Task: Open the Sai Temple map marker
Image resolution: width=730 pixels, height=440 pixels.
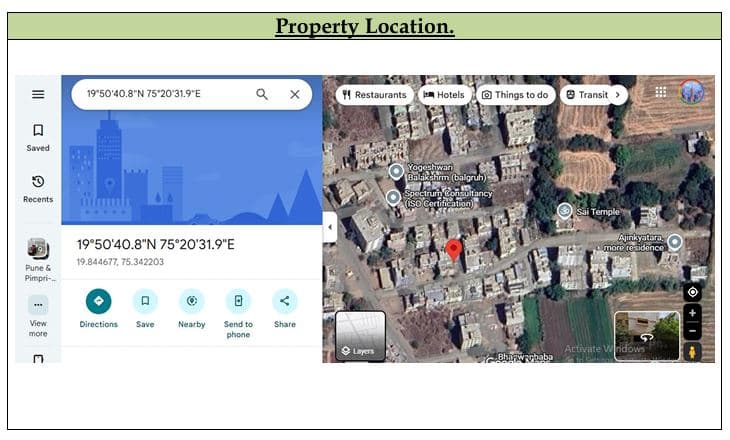Action: pos(564,211)
